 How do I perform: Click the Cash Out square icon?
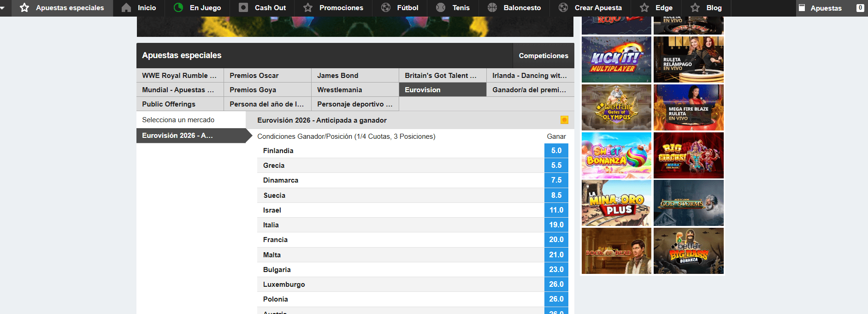tap(243, 7)
